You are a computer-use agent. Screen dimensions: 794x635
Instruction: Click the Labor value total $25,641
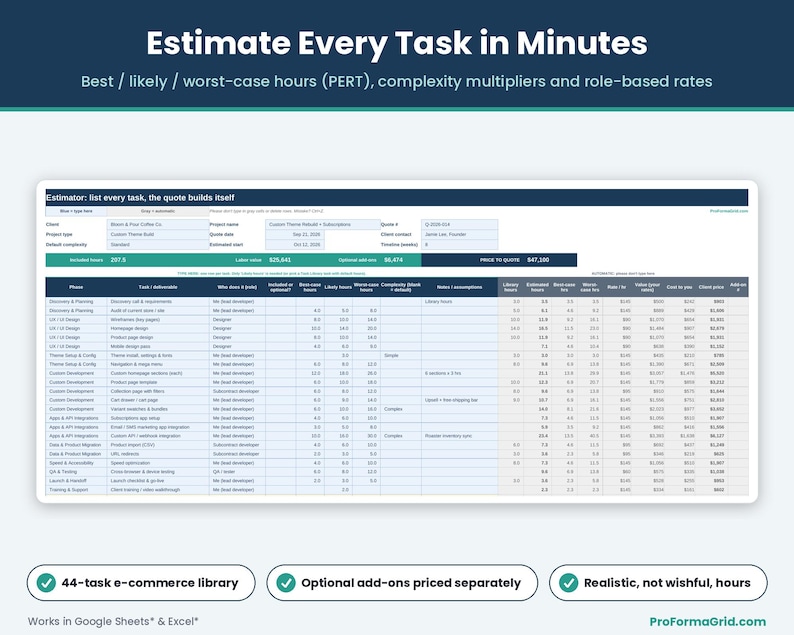tap(280, 260)
